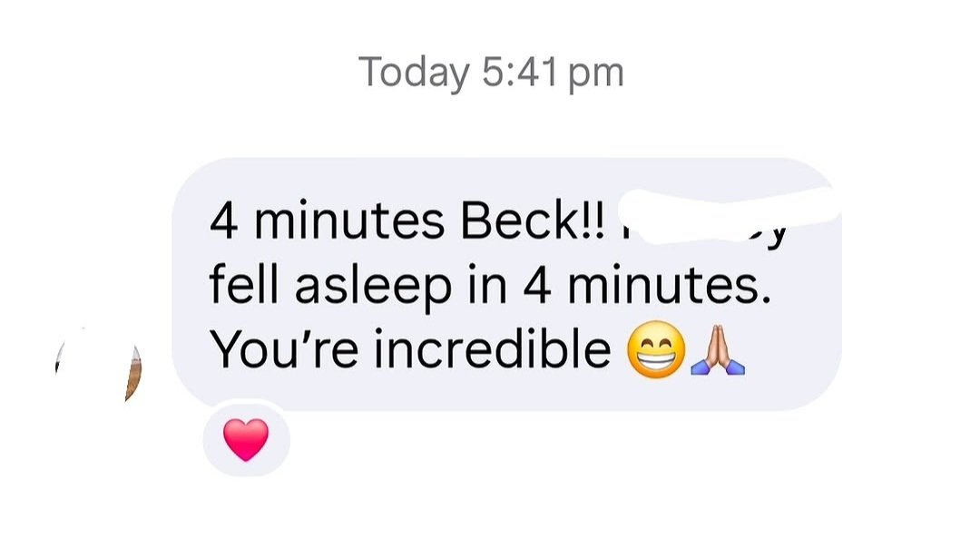Click the word "fell" in the second line
Screen dimensions: 980x538
pos(244,284)
